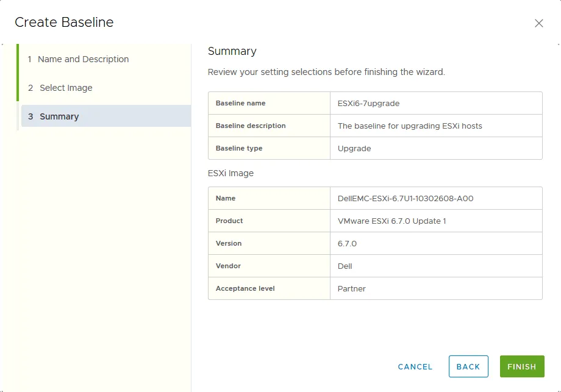Click the ESXi6-7upgrade baseline name value
Screen dimensions: 561x392
coord(368,103)
